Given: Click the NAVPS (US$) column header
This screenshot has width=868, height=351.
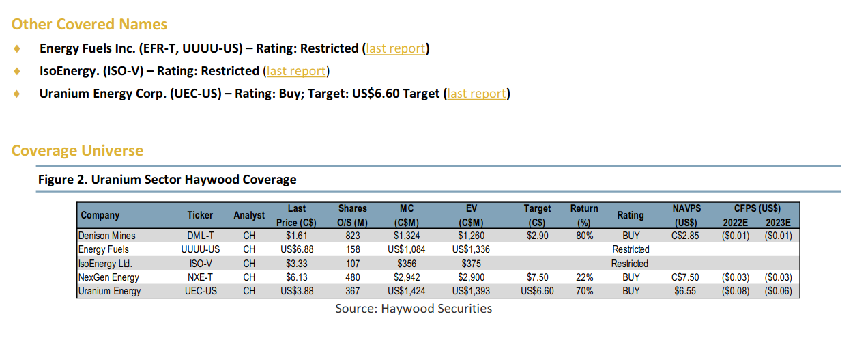Looking at the screenshot, I should coord(686,215).
